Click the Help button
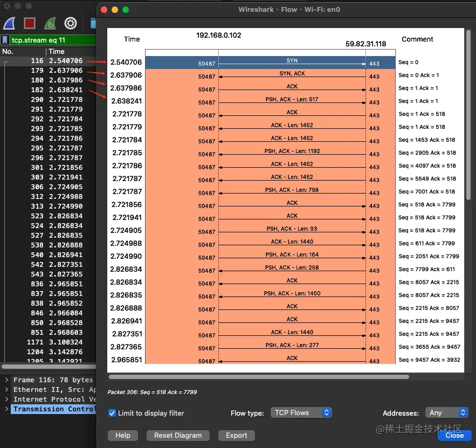This screenshot has width=476, height=448. [x=123, y=436]
